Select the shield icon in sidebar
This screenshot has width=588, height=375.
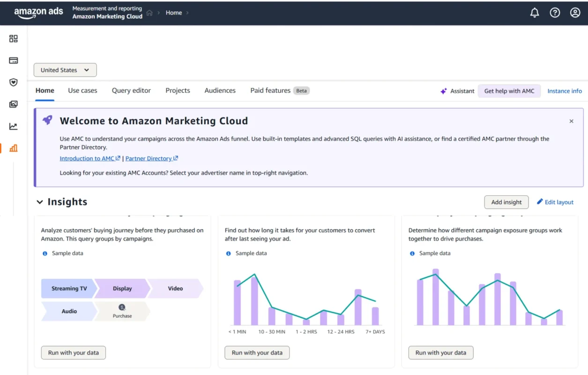coord(14,82)
